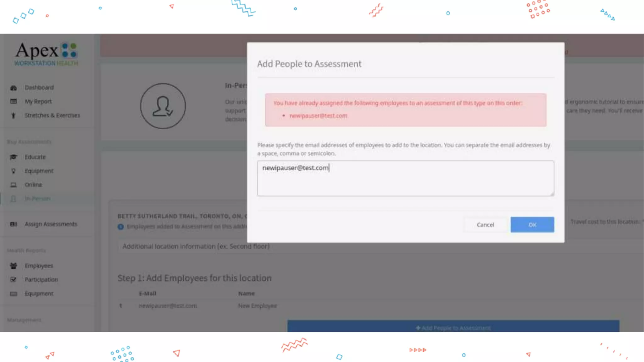Click the text area resize handle

552,194
